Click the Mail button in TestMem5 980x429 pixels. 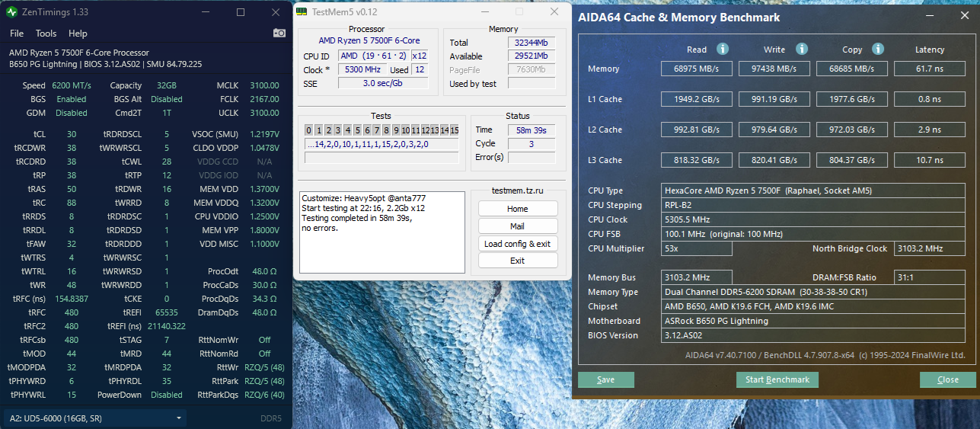tap(518, 226)
